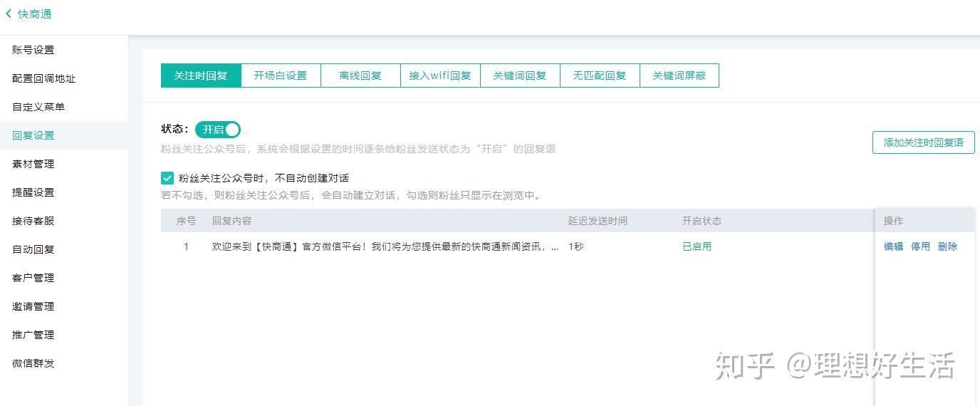Switch to the 关注时回复 tab
The image size is (980, 406).
[x=201, y=76]
